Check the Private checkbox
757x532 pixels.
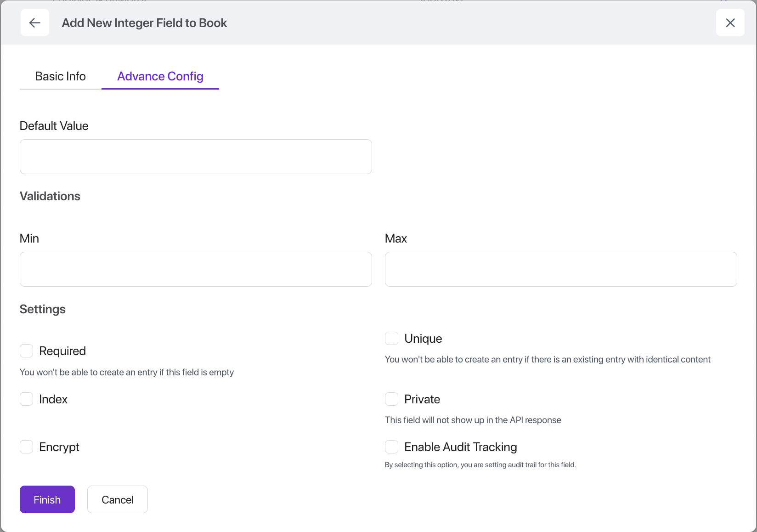coord(391,399)
